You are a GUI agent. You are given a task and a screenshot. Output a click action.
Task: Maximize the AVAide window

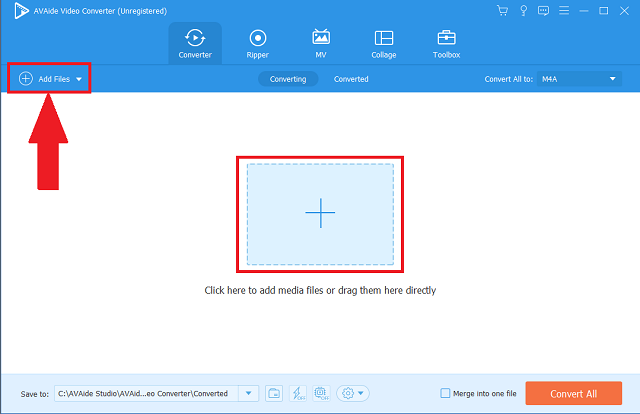point(604,11)
